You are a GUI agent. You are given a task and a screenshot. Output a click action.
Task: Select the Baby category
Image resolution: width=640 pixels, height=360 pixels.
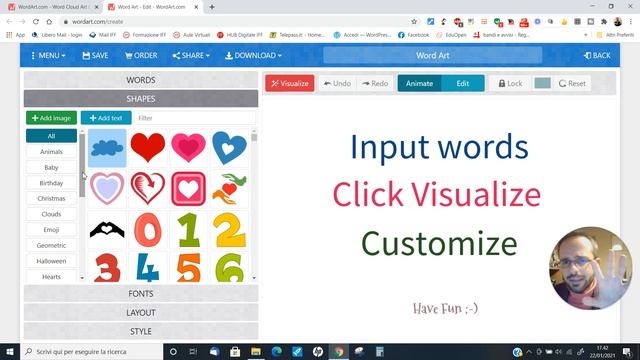pyautogui.click(x=51, y=167)
